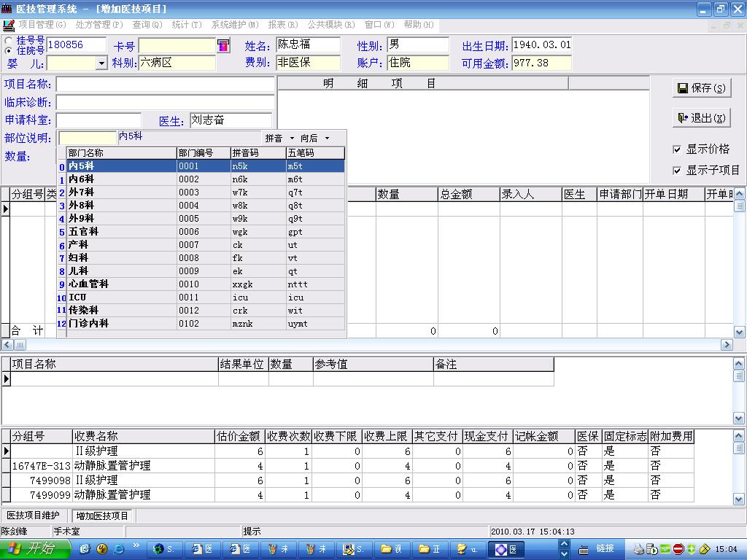Image resolution: width=747 pixels, height=560 pixels.
Task: Select the 传染科 department row
Action: click(205, 310)
